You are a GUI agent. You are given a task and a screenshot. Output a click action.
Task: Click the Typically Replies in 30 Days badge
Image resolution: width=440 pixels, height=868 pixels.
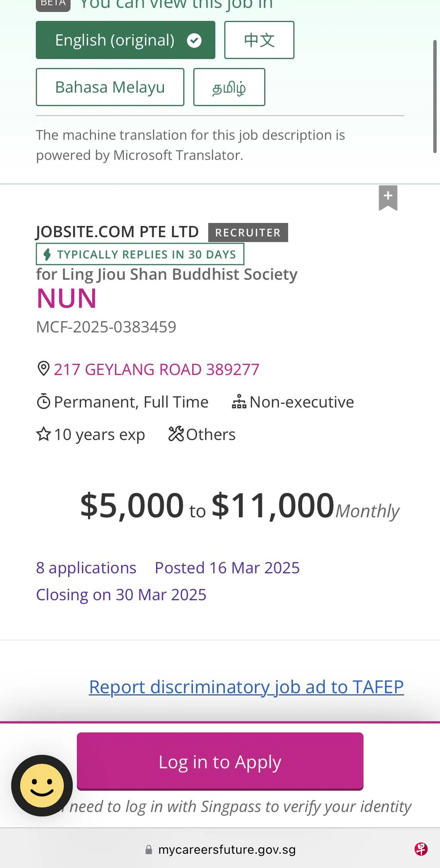coord(140,254)
